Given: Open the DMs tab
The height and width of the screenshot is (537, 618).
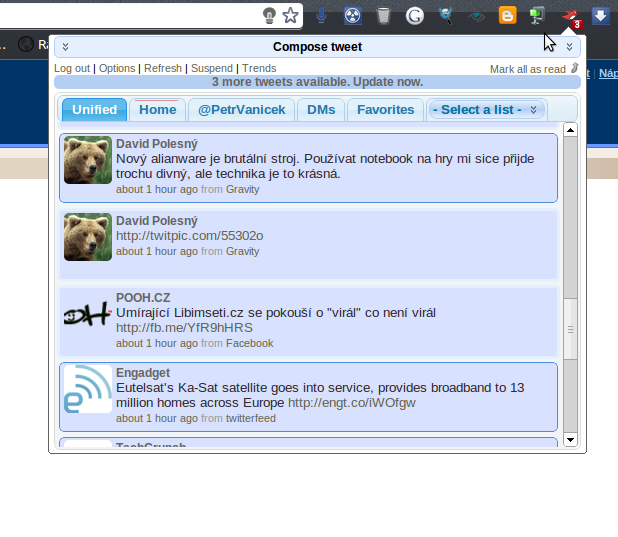Looking at the screenshot, I should [321, 110].
